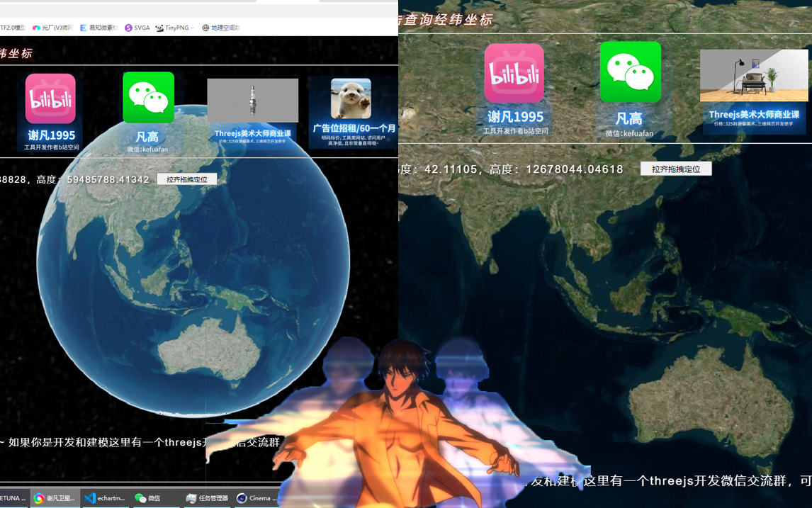Open 谢凡1995 link in the round-globe view

pos(52,135)
